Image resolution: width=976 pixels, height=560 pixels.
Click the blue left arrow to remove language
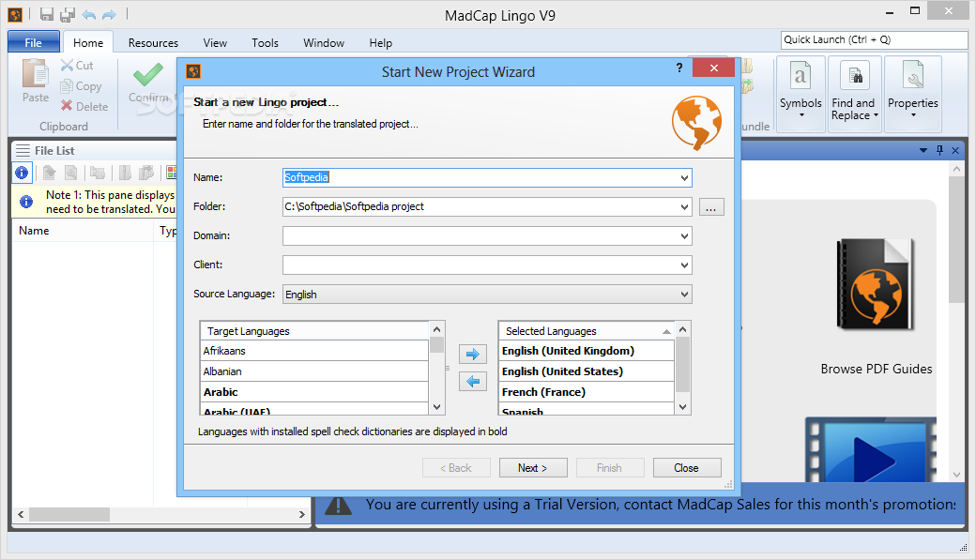473,382
